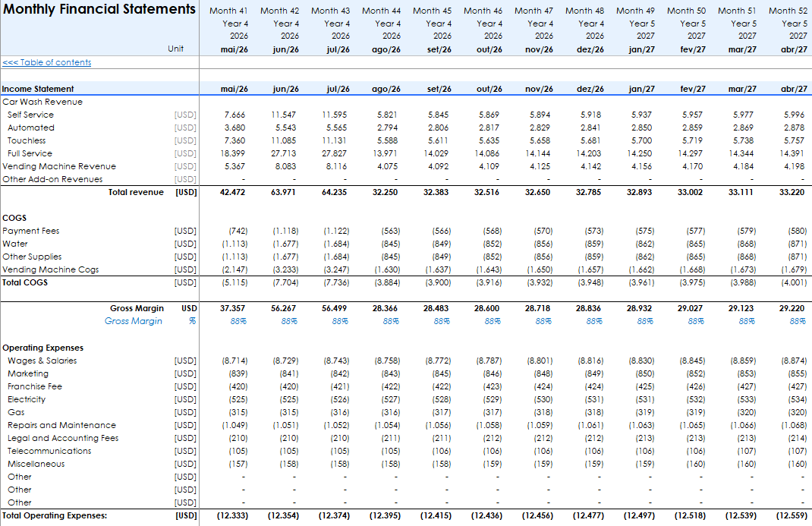Click Gross Margin USD value 37.357
This screenshot has height=526, width=812.
pyautogui.click(x=234, y=308)
